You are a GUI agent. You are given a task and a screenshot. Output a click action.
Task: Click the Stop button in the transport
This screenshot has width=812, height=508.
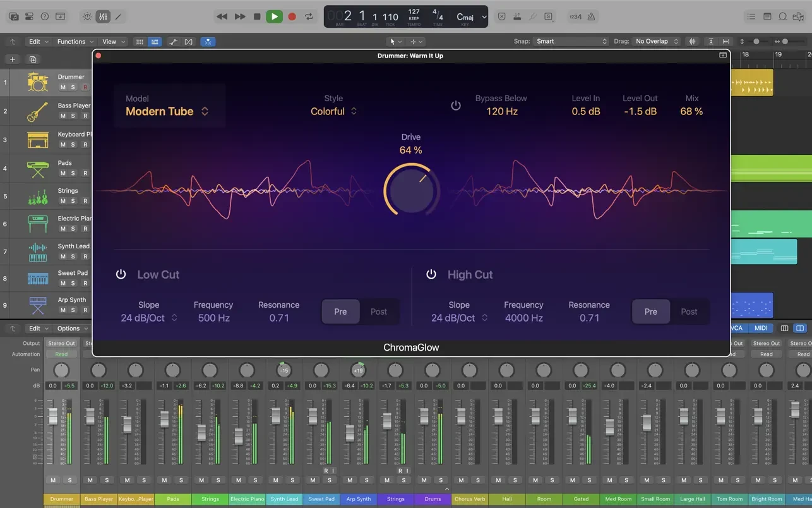pyautogui.click(x=256, y=17)
